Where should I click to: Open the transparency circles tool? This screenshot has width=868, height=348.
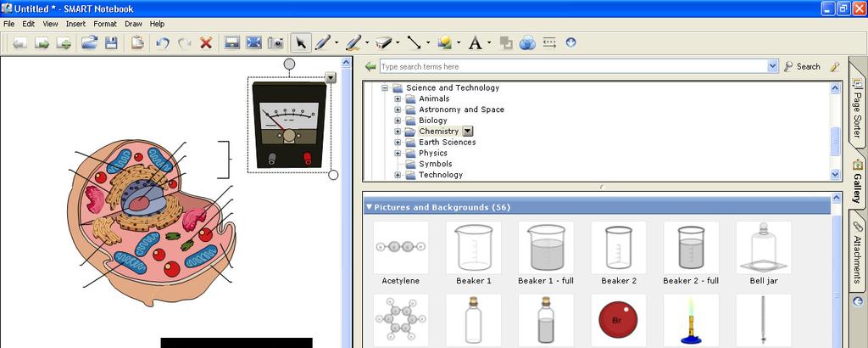pyautogui.click(x=527, y=42)
